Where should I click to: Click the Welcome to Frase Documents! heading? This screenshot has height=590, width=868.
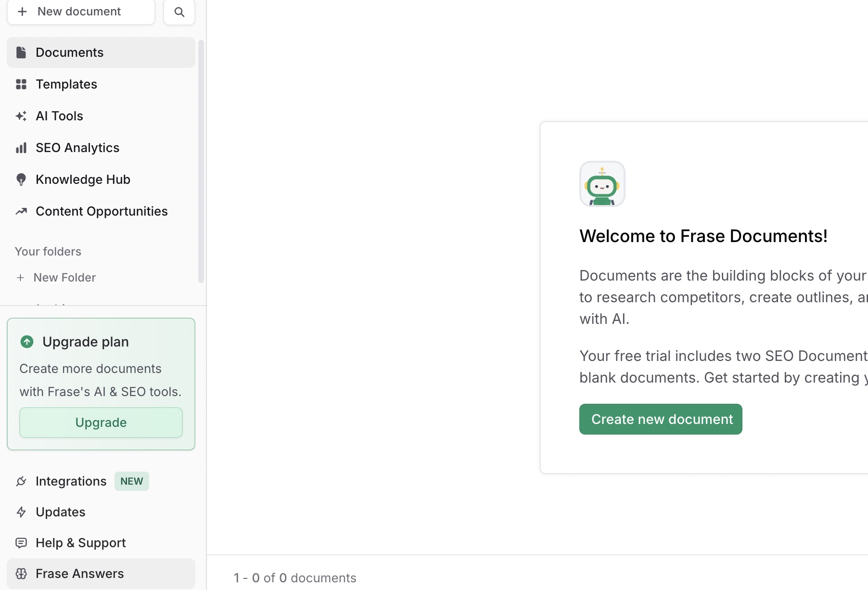[703, 236]
